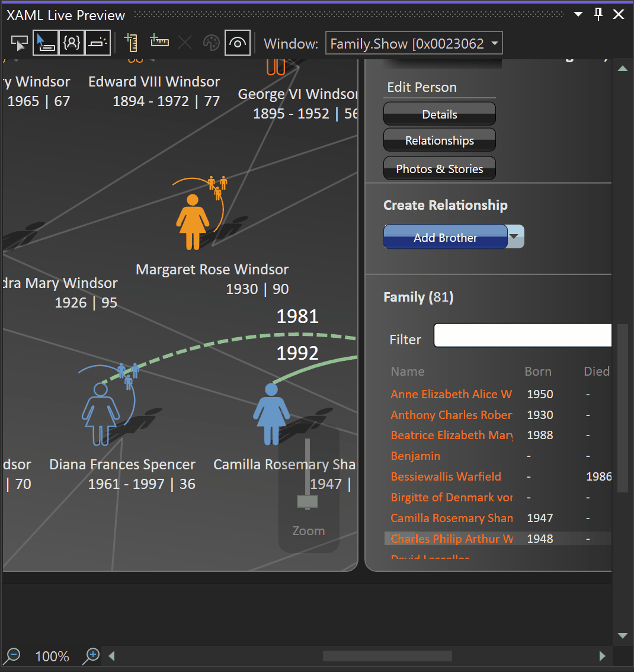This screenshot has width=634, height=672.
Task: Enable the in-app toolbar icon
Action: (x=19, y=43)
